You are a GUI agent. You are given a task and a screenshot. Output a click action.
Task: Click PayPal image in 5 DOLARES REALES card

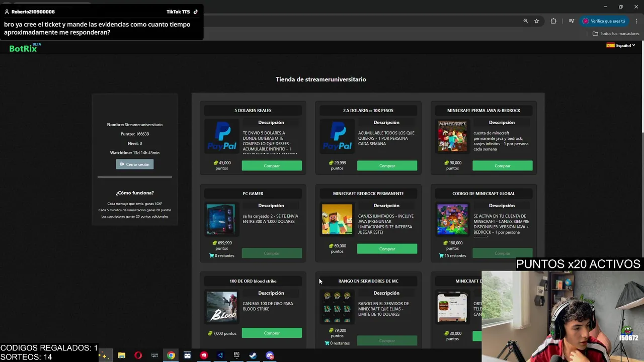coord(222,136)
